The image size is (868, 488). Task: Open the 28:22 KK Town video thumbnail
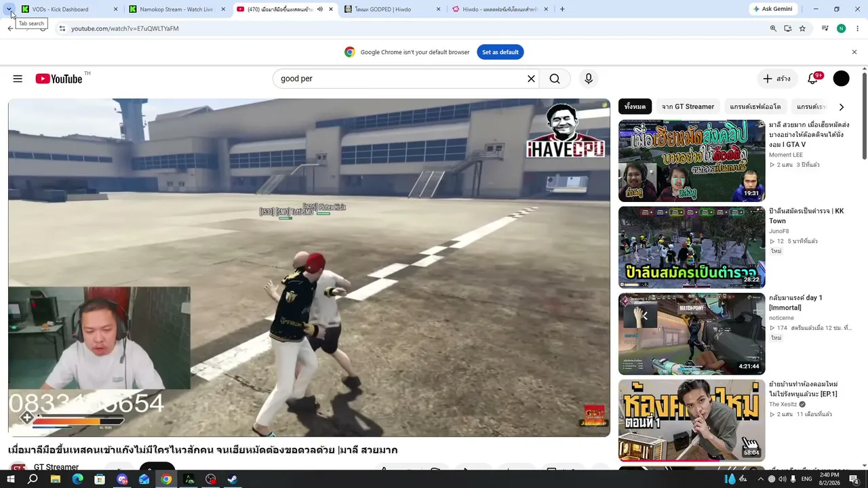(692, 247)
